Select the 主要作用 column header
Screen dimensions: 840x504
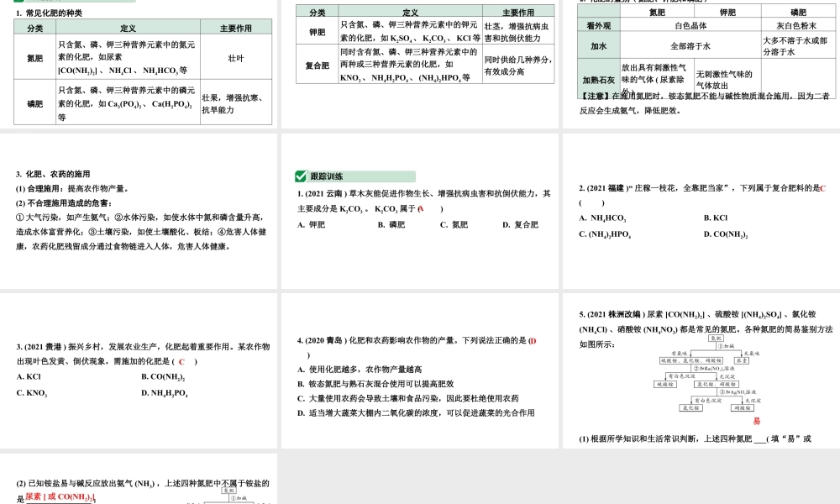pos(237,27)
